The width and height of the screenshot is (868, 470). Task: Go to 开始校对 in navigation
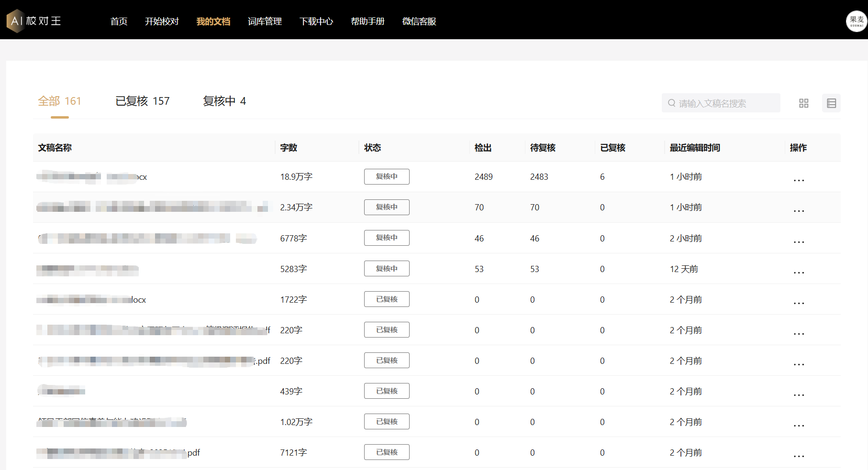pos(162,22)
